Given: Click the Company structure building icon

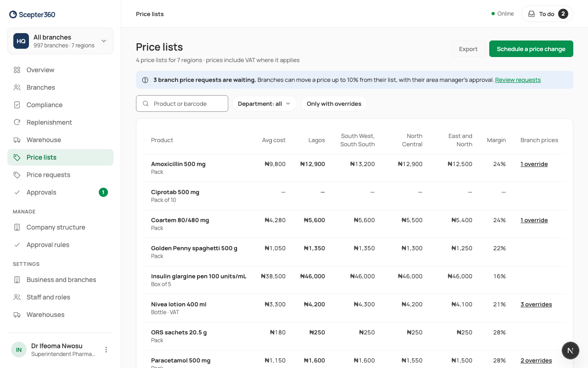Looking at the screenshot, I should coord(17,227).
